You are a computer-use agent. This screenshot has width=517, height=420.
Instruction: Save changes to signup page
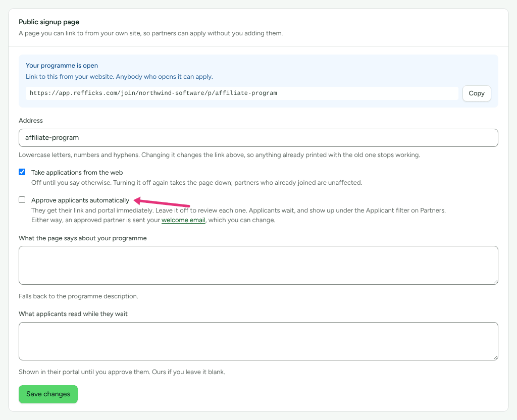[x=48, y=394]
